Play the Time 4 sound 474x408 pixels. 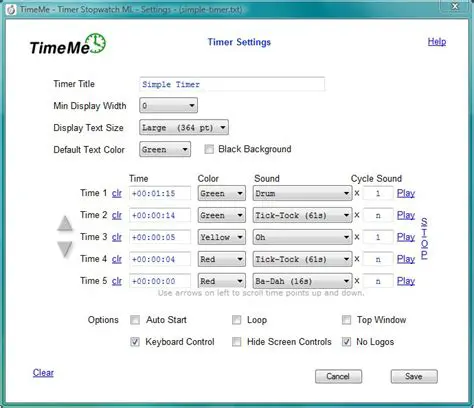(406, 259)
